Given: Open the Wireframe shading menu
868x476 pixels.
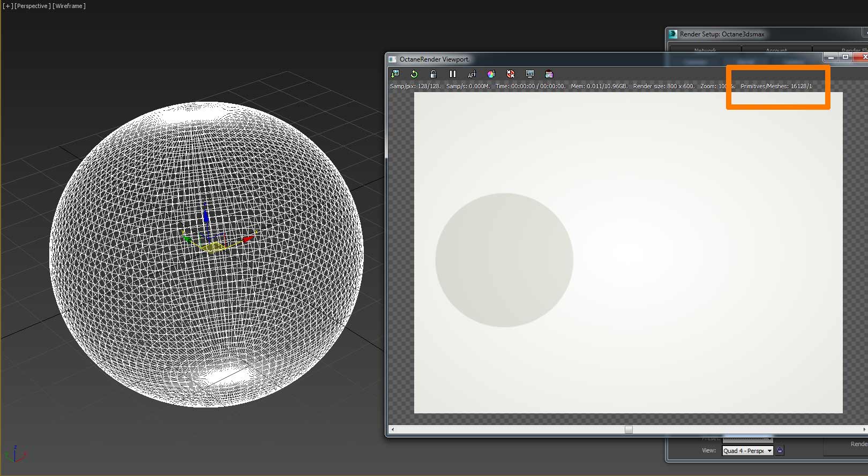Looking at the screenshot, I should tap(69, 6).
